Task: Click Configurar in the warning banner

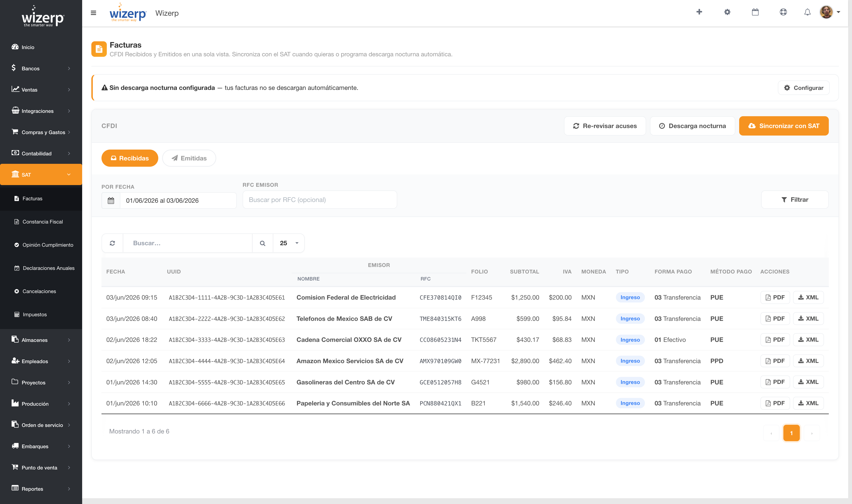Action: [803, 88]
